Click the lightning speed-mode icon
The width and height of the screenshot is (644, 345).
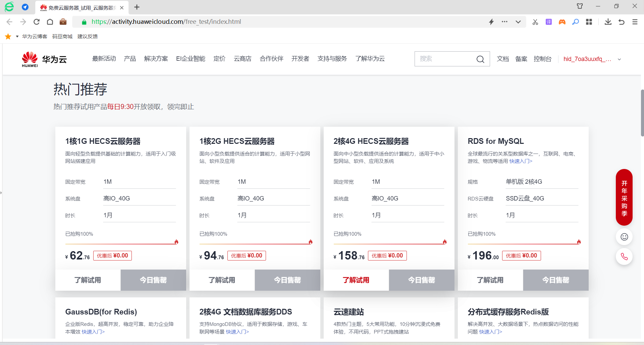pyautogui.click(x=491, y=22)
